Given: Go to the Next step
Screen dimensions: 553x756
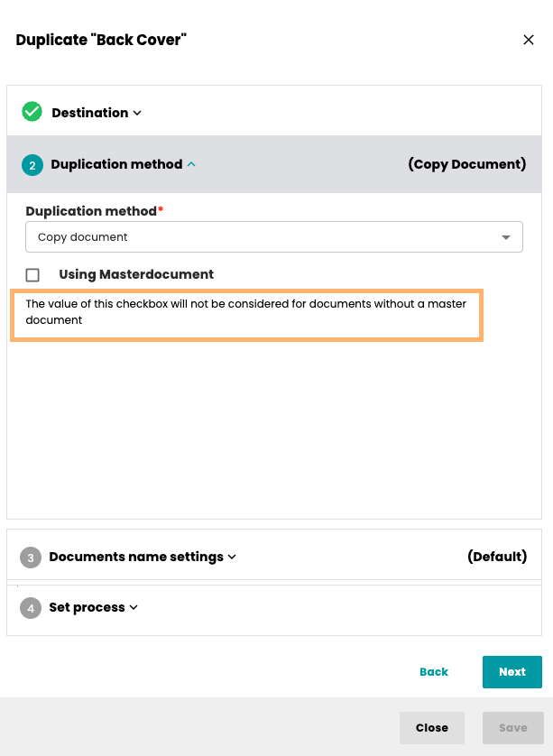Looking at the screenshot, I should (x=512, y=672).
